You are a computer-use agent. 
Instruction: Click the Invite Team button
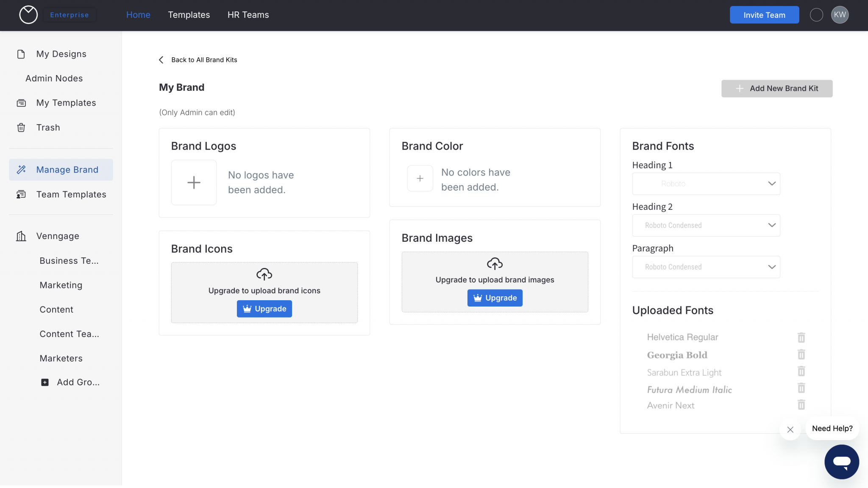(x=764, y=14)
